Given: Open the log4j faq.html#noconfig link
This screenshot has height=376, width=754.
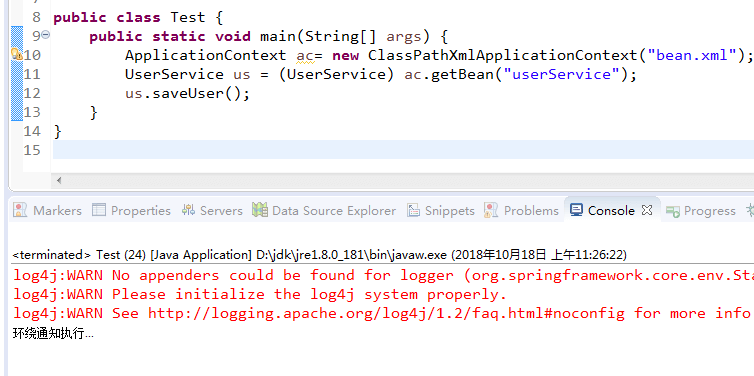Looking at the screenshot, I should tap(386, 313).
